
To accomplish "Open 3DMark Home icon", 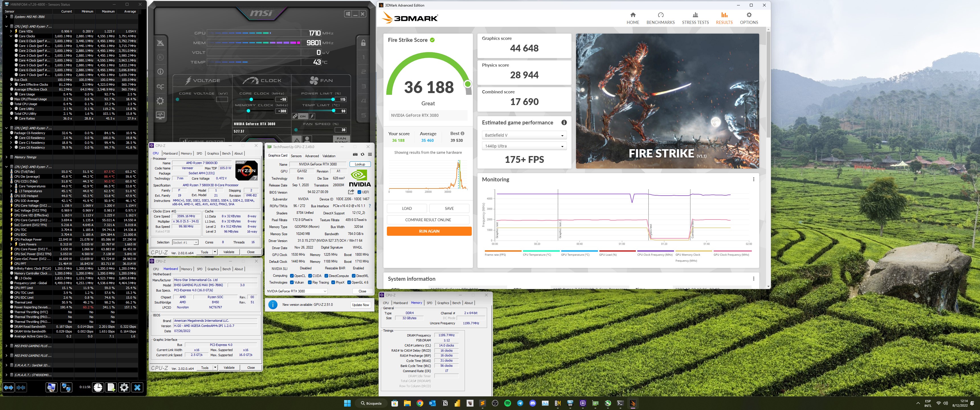I will [x=633, y=15].
